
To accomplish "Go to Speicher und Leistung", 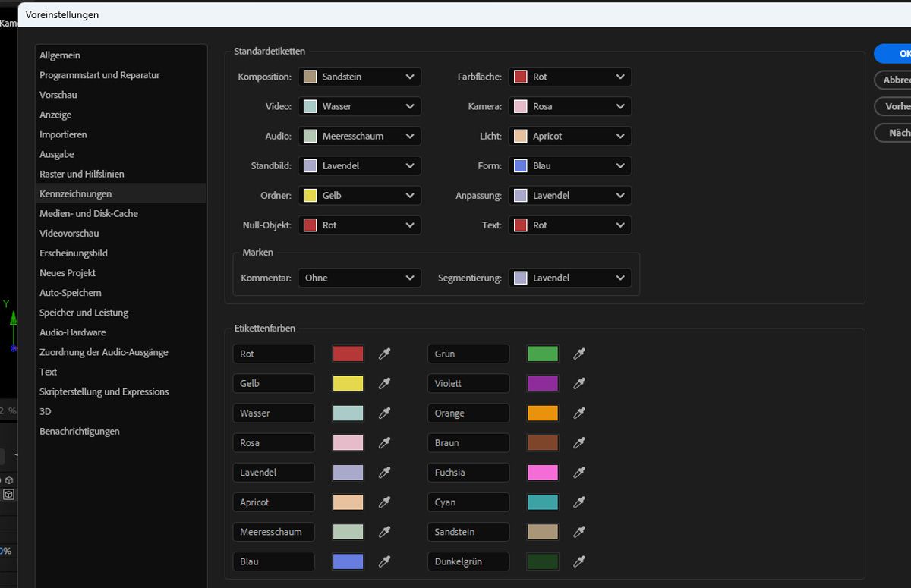I will point(121,313).
